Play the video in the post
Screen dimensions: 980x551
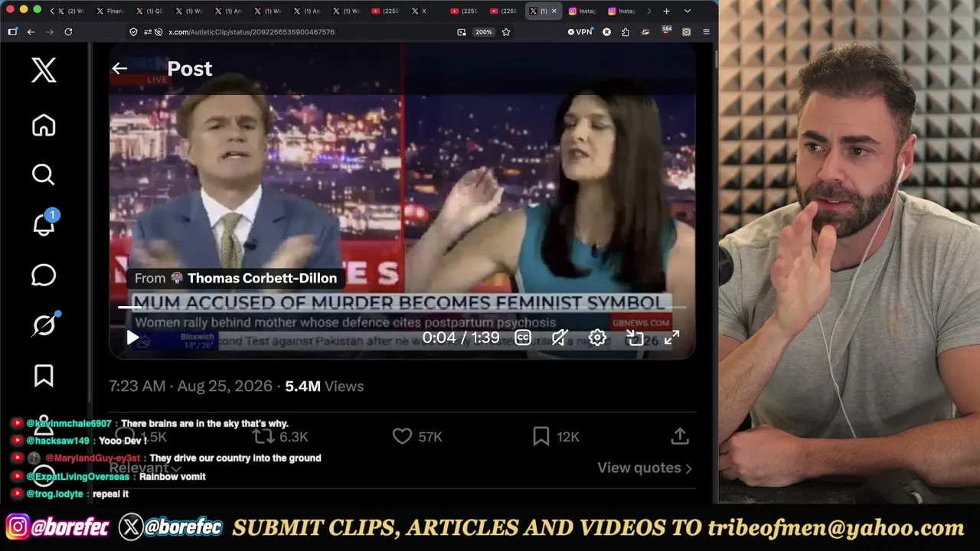[132, 337]
